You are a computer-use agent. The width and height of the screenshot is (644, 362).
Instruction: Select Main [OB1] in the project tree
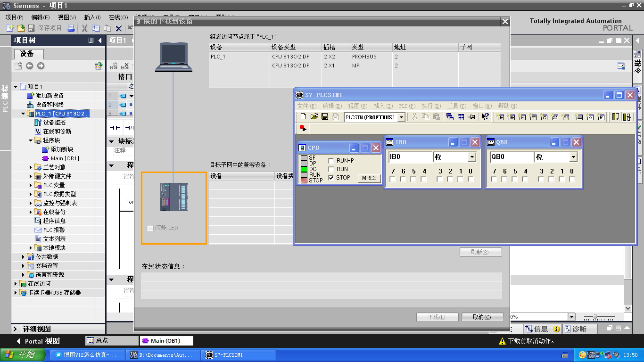coord(65,158)
